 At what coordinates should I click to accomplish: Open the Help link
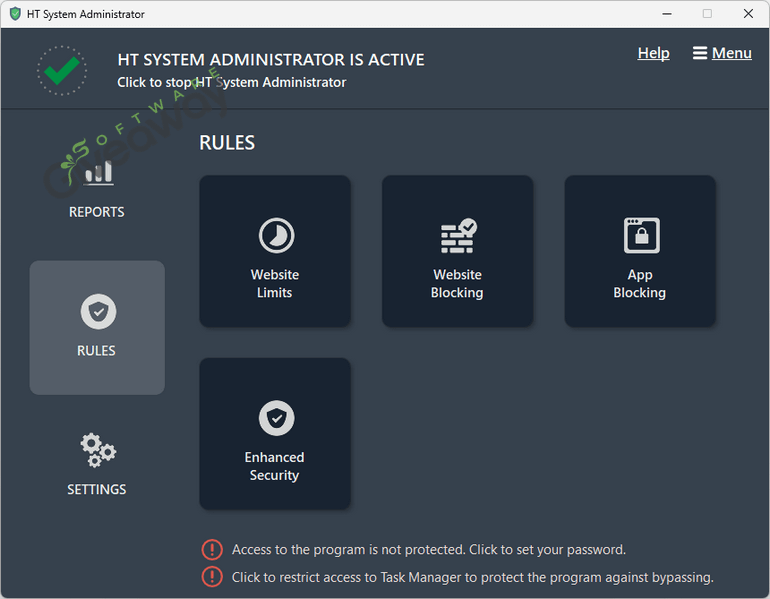(653, 53)
